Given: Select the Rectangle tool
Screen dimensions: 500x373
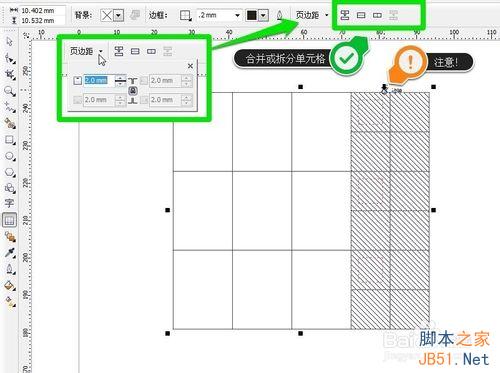Looking at the screenshot, I should pos(10,140).
